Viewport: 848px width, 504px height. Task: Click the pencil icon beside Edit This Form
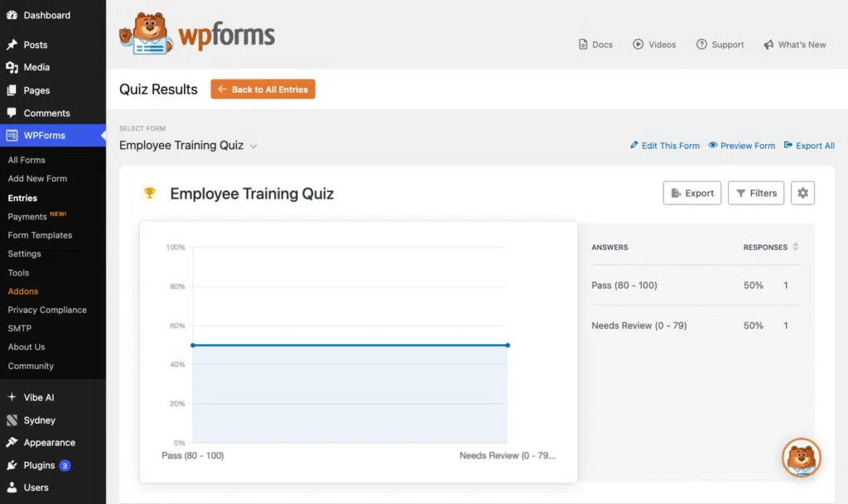click(x=634, y=145)
